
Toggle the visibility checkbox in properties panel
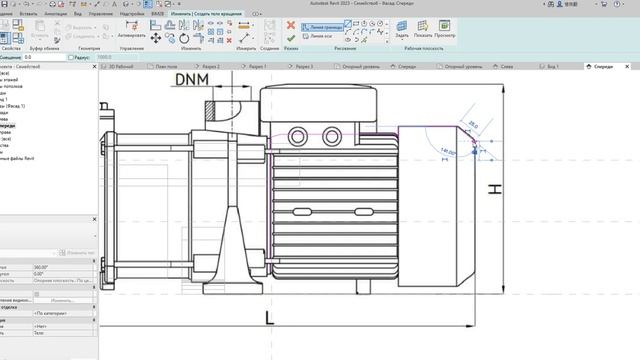36,294
